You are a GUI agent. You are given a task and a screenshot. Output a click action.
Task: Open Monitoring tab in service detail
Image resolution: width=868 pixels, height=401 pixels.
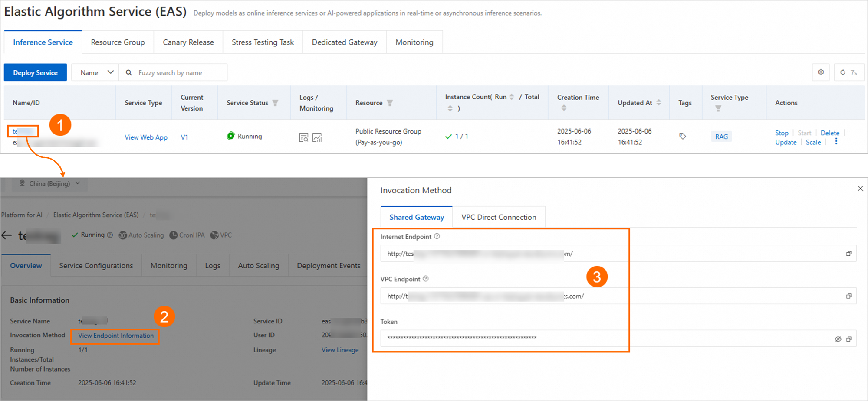point(169,266)
